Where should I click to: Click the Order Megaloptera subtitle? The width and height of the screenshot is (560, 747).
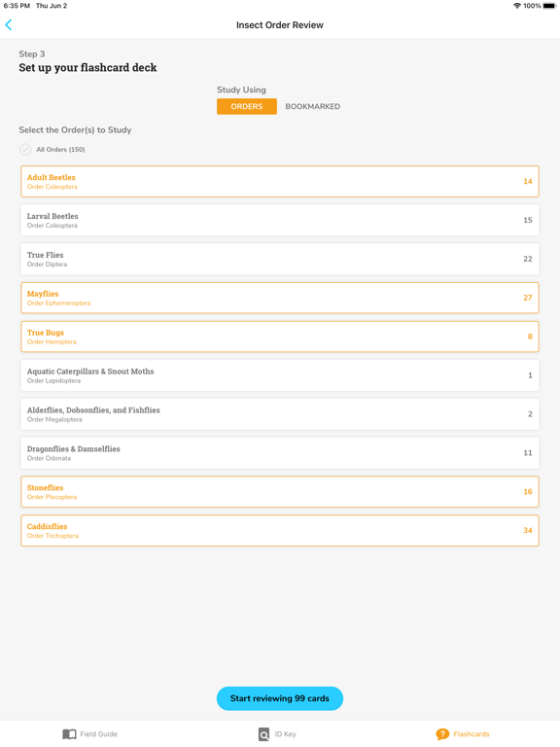pos(54,420)
